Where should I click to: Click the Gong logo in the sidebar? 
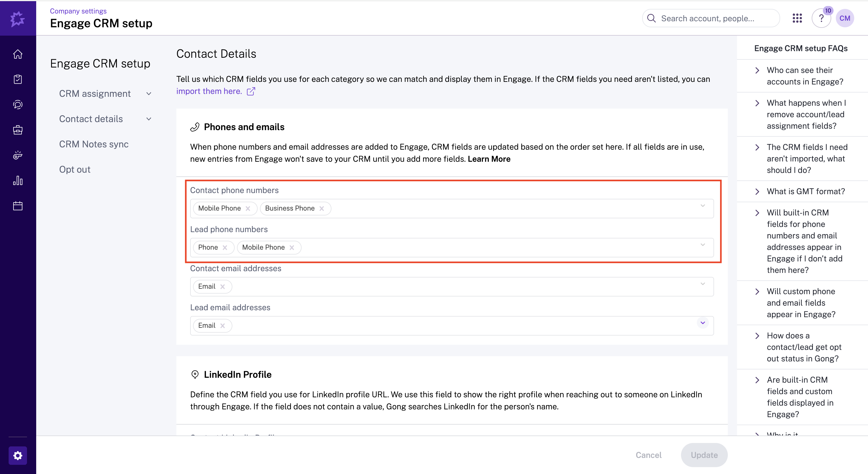point(18,19)
